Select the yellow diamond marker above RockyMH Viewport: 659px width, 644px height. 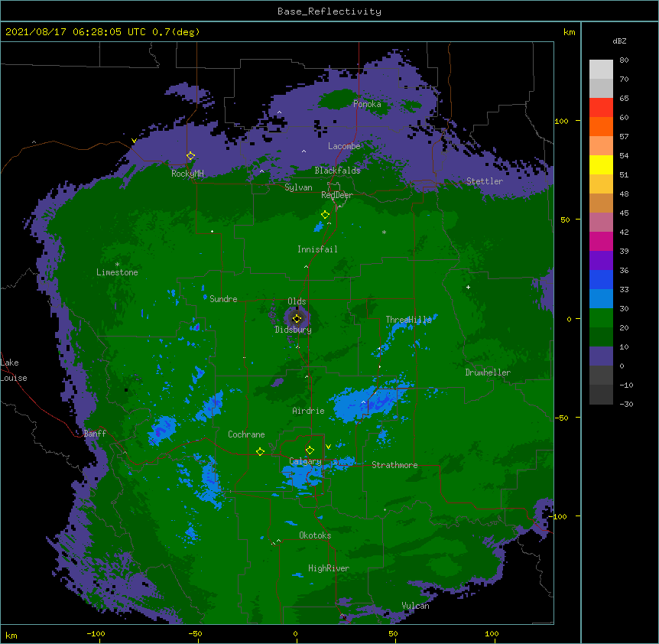[x=190, y=156]
